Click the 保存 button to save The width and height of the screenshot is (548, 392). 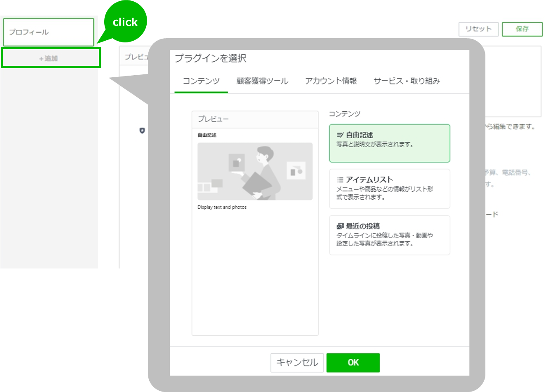(x=522, y=29)
